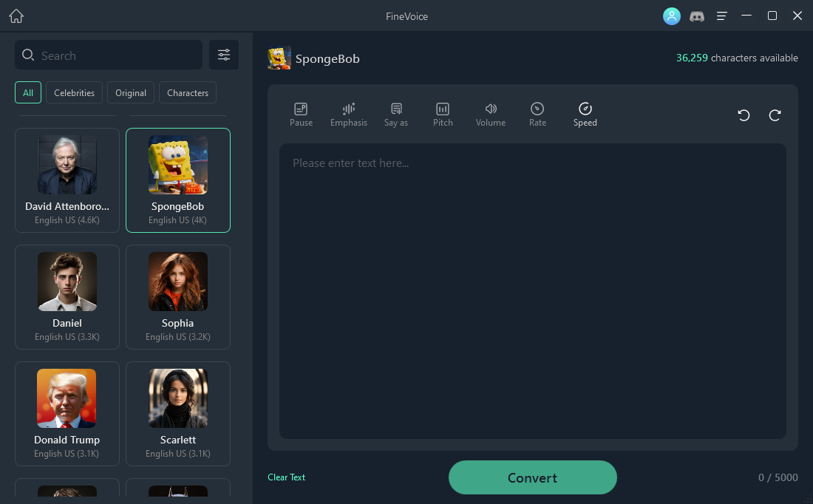Click the FineVoice window title

(407, 16)
